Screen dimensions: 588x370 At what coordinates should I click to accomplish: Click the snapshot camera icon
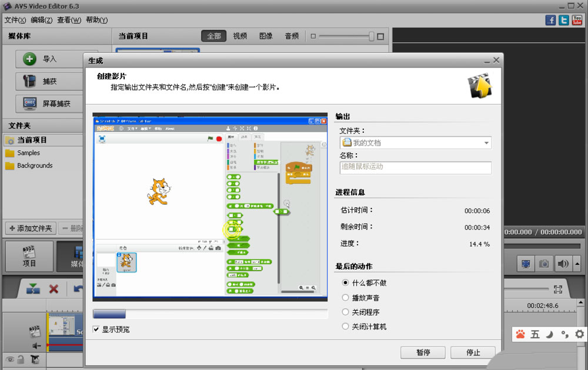pyautogui.click(x=544, y=264)
